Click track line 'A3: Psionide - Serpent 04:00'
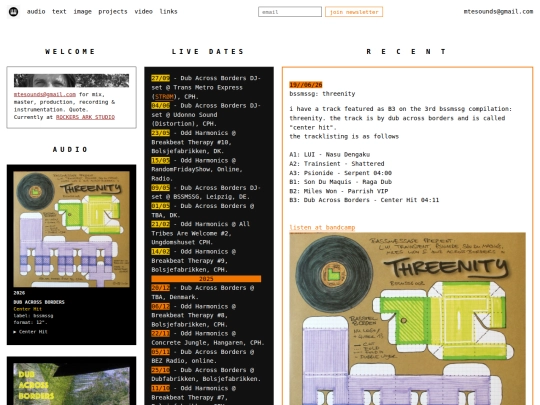 [x=341, y=173]
